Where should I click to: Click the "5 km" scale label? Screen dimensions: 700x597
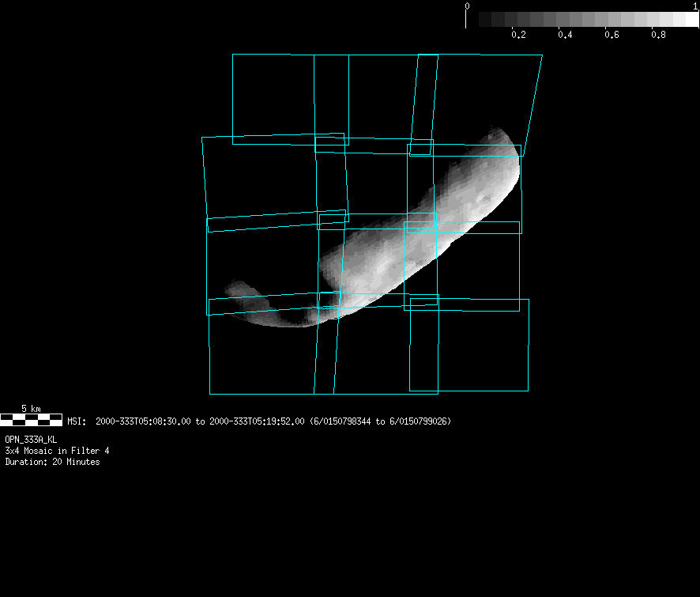(x=31, y=408)
